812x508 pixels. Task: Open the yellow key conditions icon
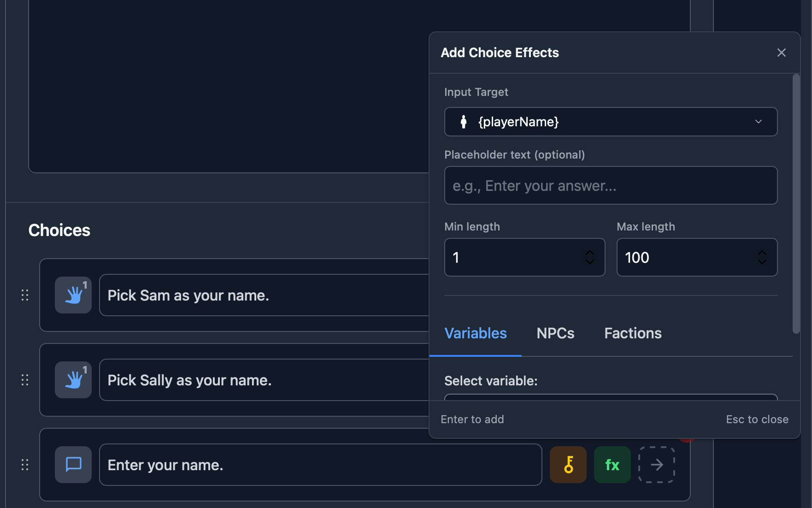point(568,465)
